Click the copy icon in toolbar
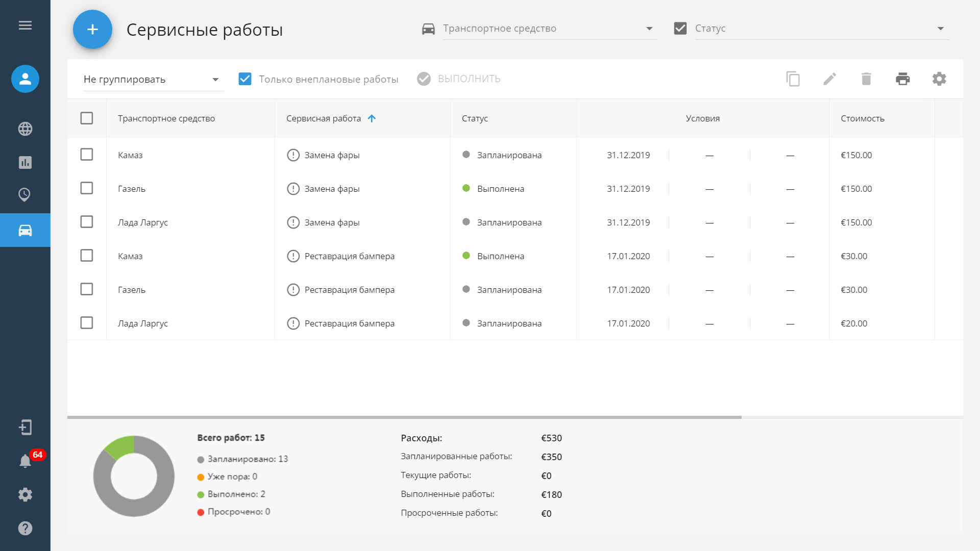This screenshot has height=551, width=980. [793, 79]
